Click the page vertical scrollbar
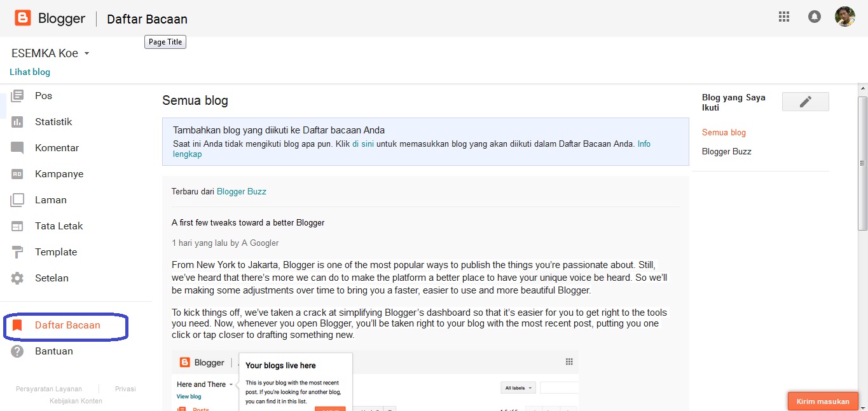This screenshot has width=868, height=411. (x=862, y=164)
